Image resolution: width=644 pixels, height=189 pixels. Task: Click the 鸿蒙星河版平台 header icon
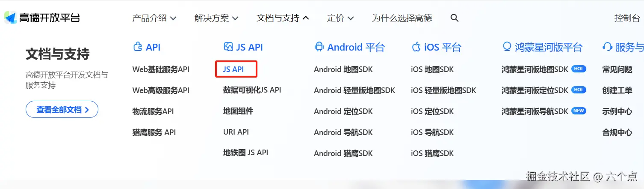(x=507, y=47)
